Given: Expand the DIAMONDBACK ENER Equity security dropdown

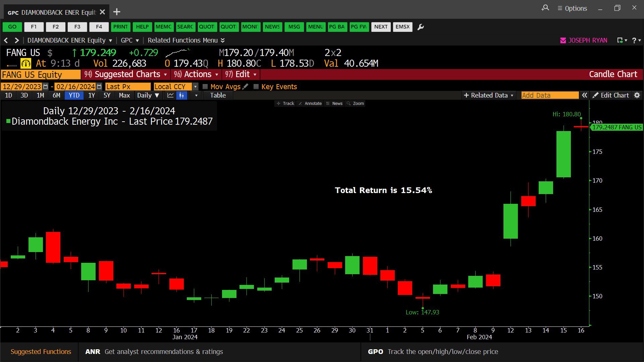Looking at the screenshot, I should 110,41.
